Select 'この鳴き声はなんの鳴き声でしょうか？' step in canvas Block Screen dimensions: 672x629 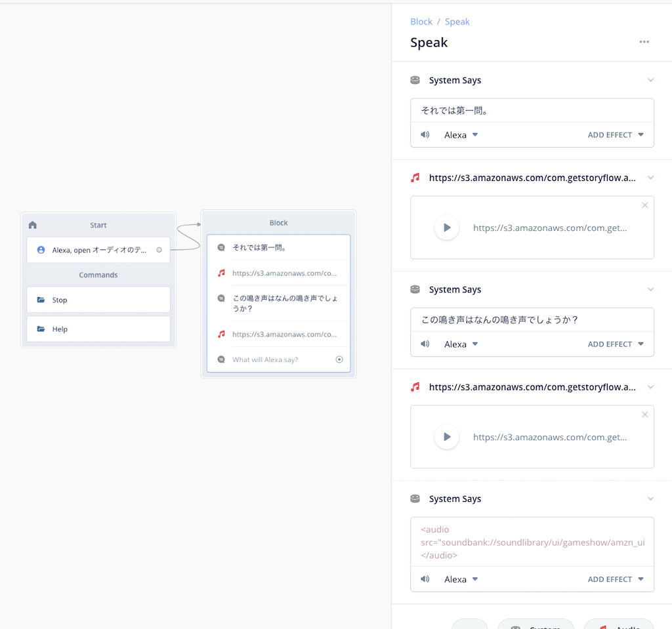coord(278,303)
